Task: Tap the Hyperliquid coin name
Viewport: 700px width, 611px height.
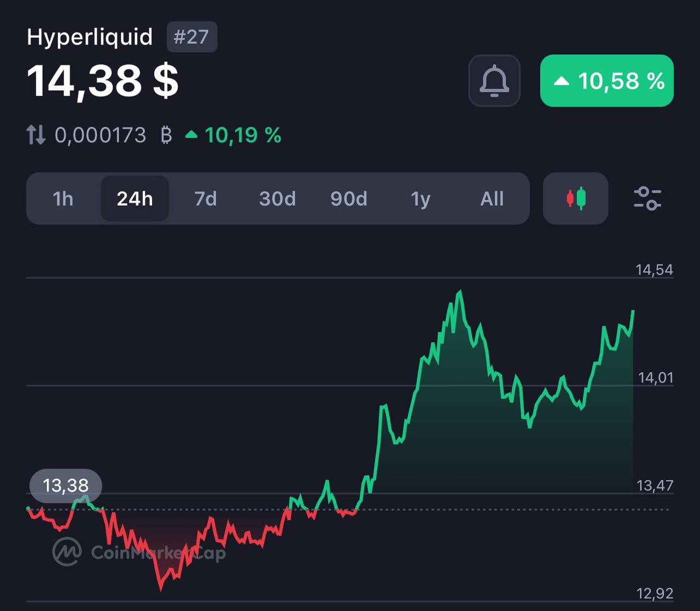Action: [x=90, y=37]
